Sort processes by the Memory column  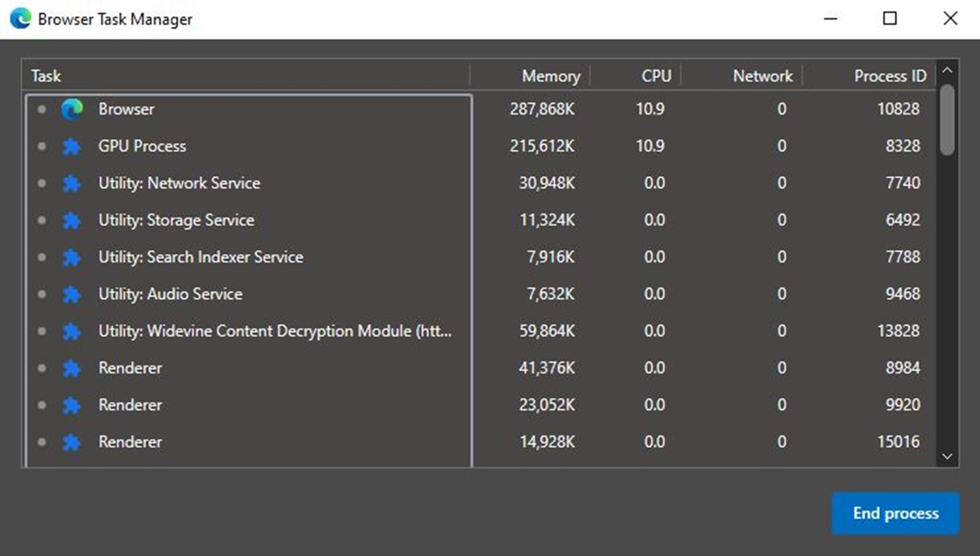point(549,75)
